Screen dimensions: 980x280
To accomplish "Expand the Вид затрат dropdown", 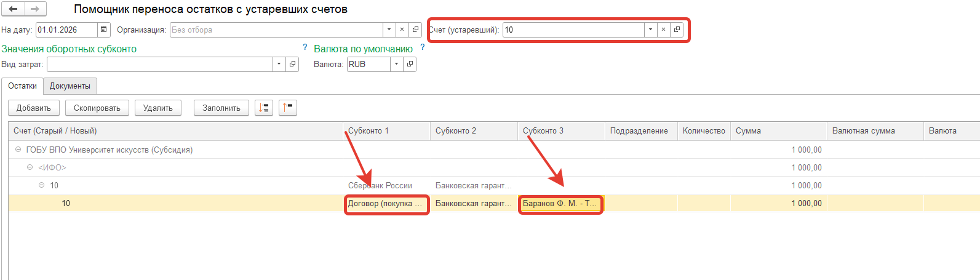I will tap(279, 64).
